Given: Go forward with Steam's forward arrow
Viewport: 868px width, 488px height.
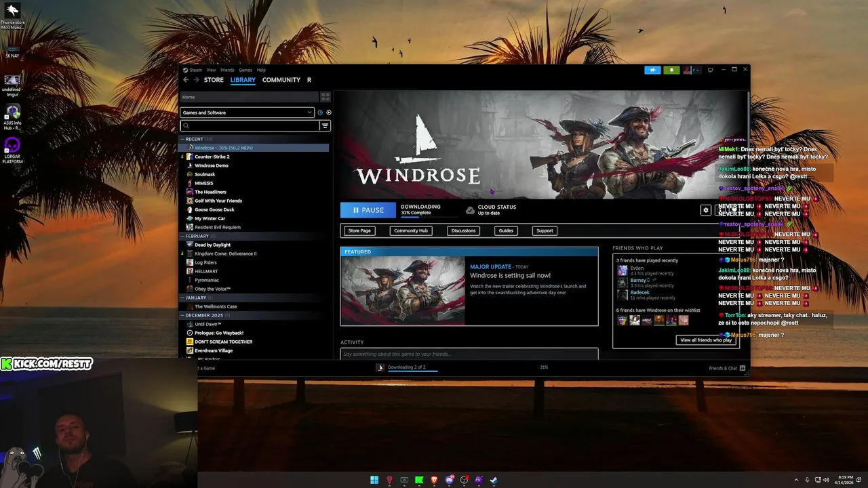Looking at the screenshot, I should (197, 80).
